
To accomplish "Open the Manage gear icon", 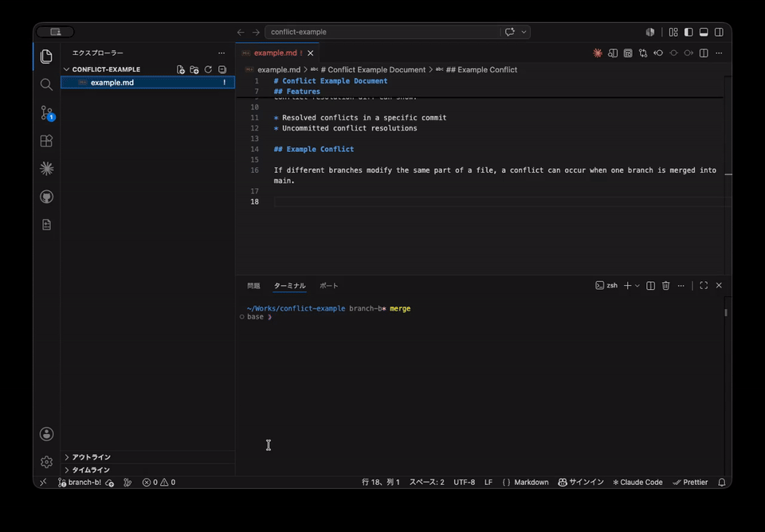I will click(x=46, y=462).
